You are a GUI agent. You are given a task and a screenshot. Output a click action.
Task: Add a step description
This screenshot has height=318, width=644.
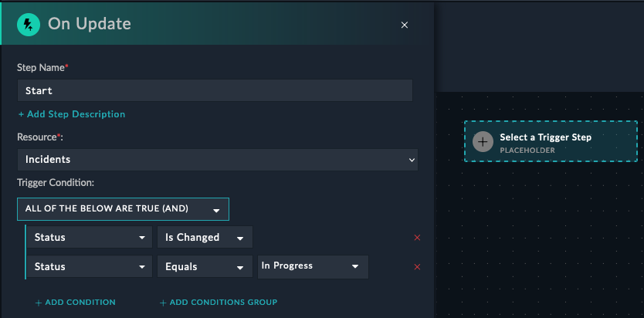pyautogui.click(x=72, y=114)
